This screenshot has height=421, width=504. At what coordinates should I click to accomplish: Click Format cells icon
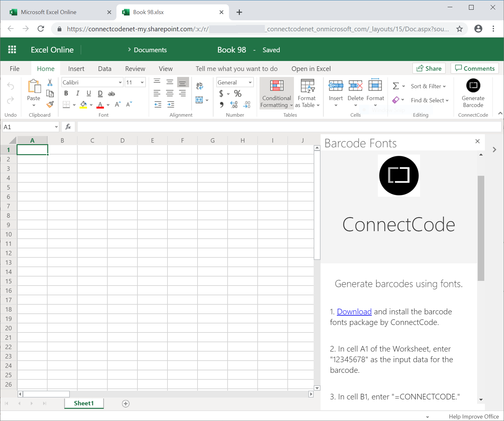[x=375, y=85]
